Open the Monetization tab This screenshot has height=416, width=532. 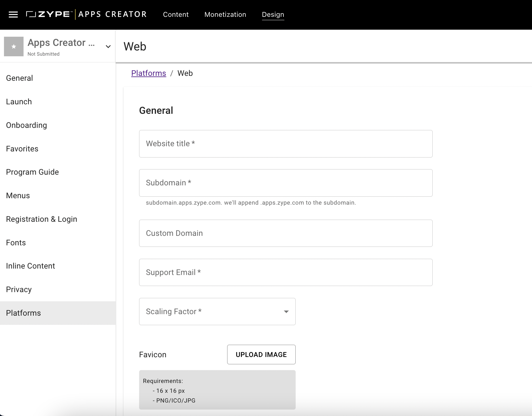click(225, 14)
